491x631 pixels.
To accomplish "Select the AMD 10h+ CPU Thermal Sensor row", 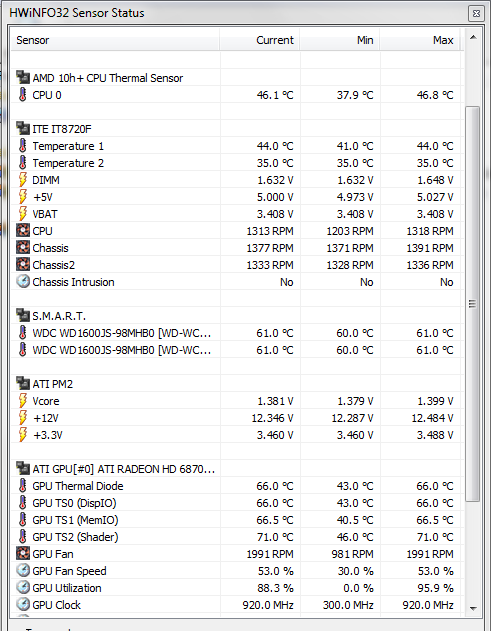I will click(x=237, y=78).
